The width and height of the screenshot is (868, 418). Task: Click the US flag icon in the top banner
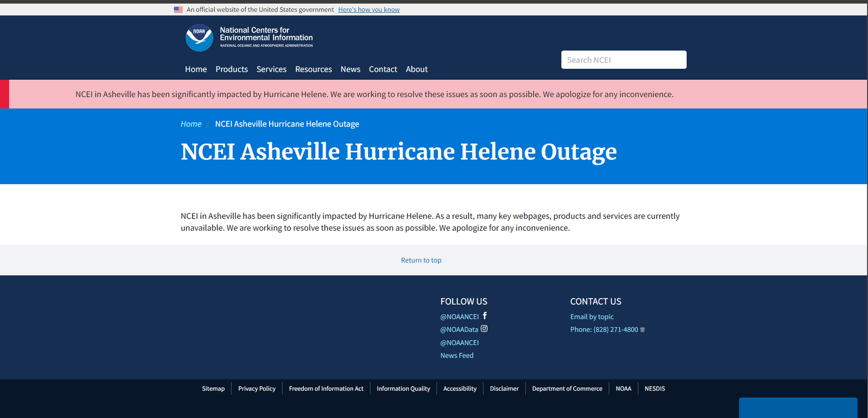(x=178, y=9)
